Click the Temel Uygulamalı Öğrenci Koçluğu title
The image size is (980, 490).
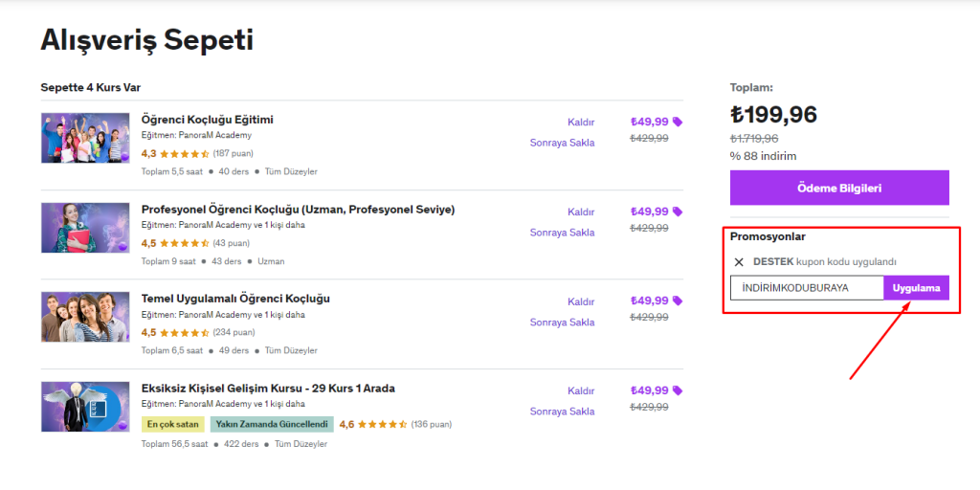point(235,299)
